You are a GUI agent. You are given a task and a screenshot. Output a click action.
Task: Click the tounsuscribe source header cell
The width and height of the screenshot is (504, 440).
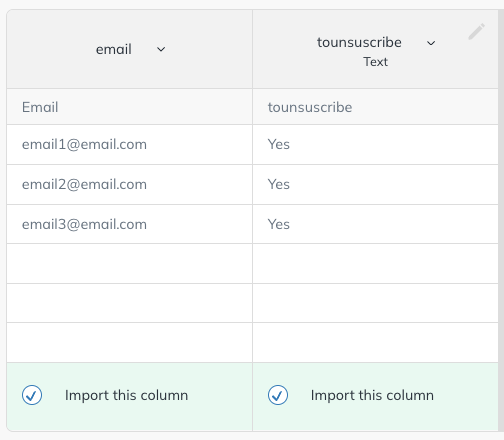point(375,107)
